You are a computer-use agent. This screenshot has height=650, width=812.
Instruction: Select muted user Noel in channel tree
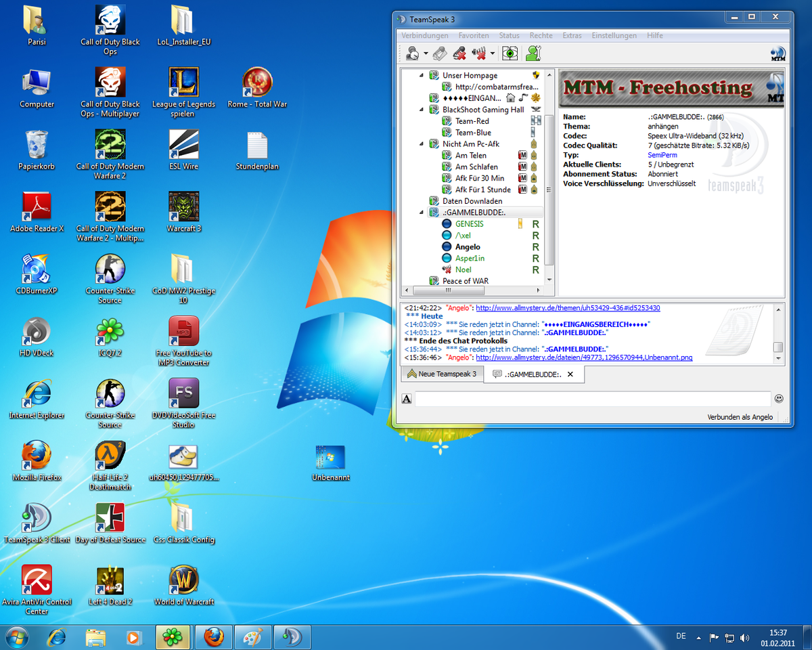[x=464, y=270]
